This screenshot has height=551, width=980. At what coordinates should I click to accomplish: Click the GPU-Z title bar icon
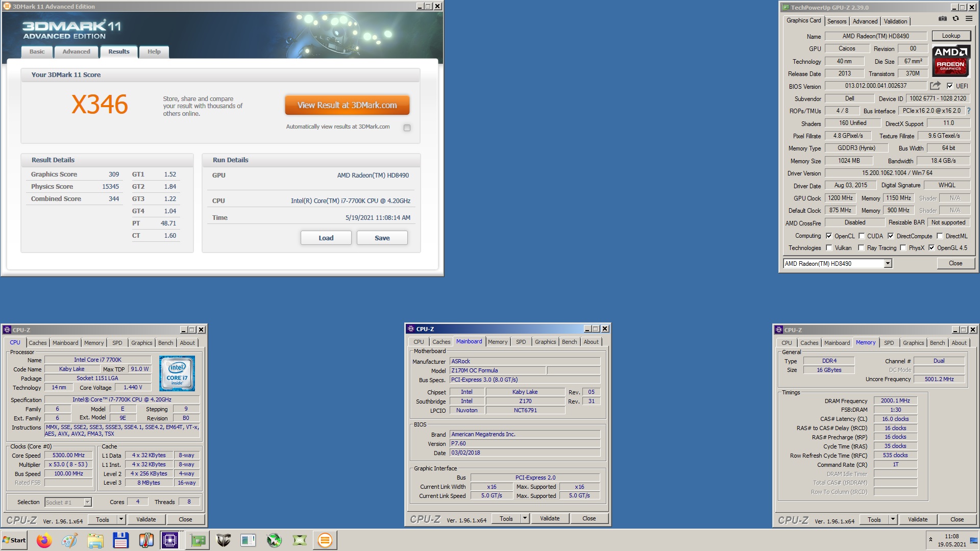pos(786,7)
